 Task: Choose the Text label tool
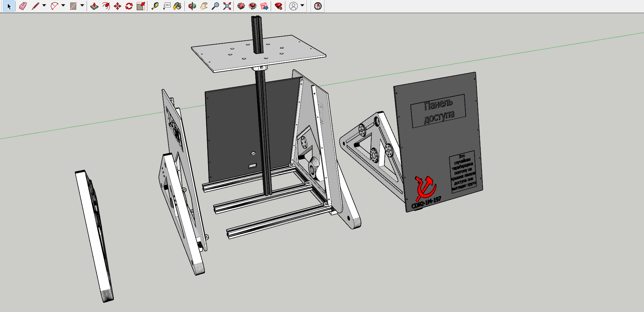(x=166, y=6)
